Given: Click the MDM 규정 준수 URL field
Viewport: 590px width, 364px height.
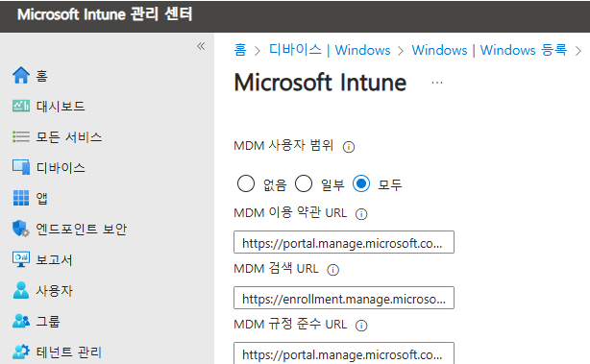Looking at the screenshot, I should tap(344, 353).
